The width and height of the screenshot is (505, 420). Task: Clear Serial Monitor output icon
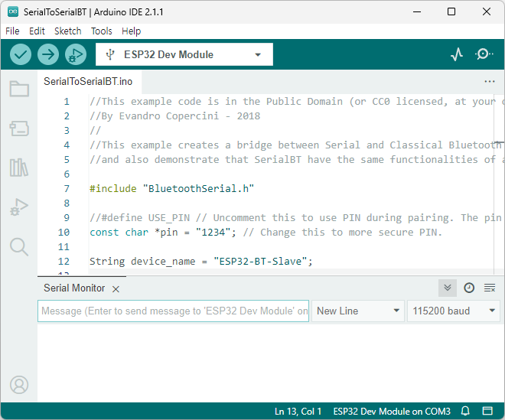(x=490, y=288)
